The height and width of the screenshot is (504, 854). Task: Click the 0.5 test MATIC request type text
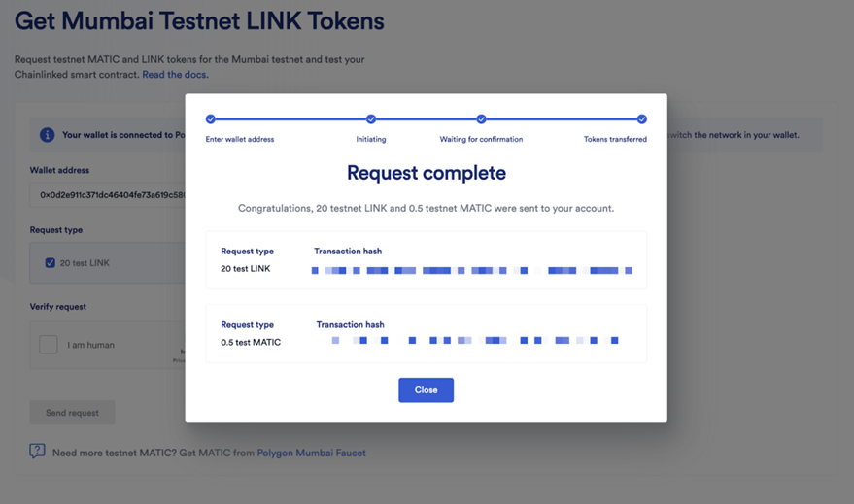click(251, 342)
